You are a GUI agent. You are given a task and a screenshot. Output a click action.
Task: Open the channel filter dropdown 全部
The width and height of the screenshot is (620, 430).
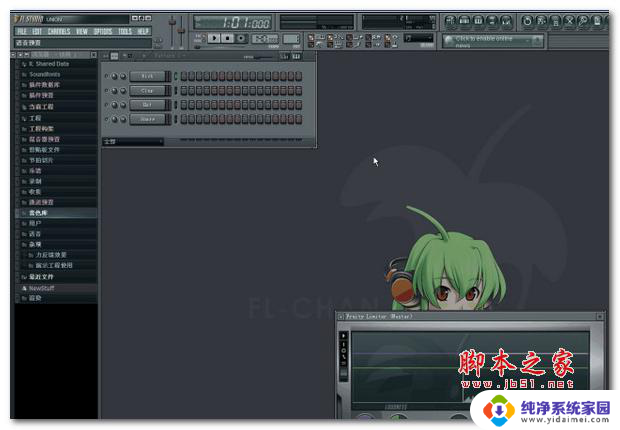133,142
